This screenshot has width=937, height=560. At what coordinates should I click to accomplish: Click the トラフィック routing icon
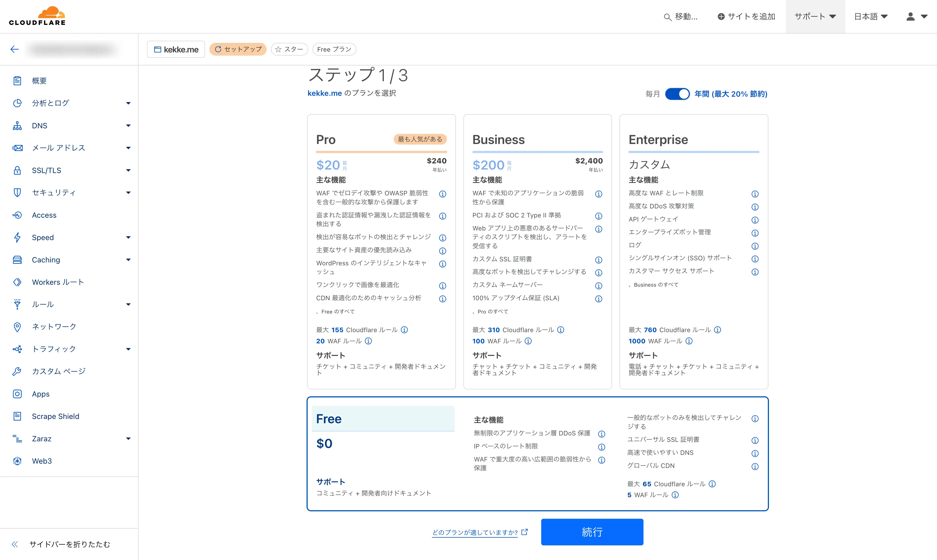click(17, 349)
